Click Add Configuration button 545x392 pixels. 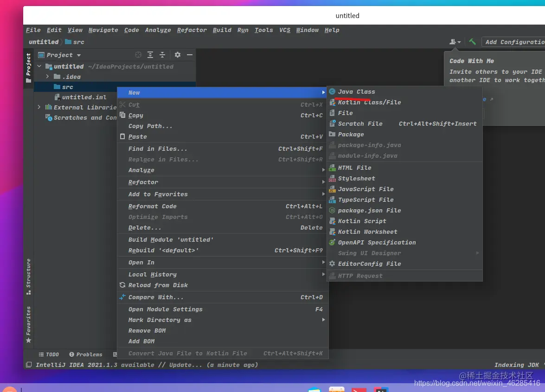point(514,42)
